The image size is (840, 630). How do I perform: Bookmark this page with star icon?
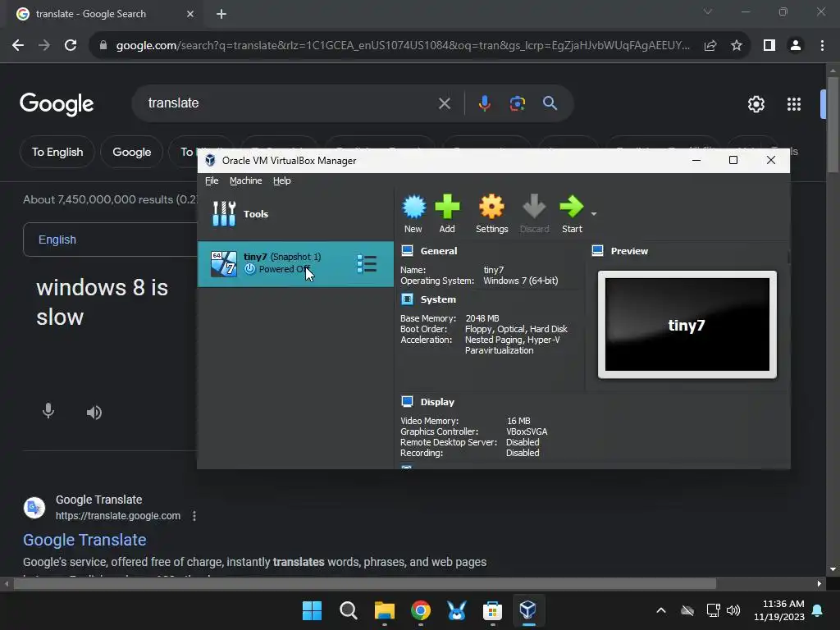click(737, 46)
